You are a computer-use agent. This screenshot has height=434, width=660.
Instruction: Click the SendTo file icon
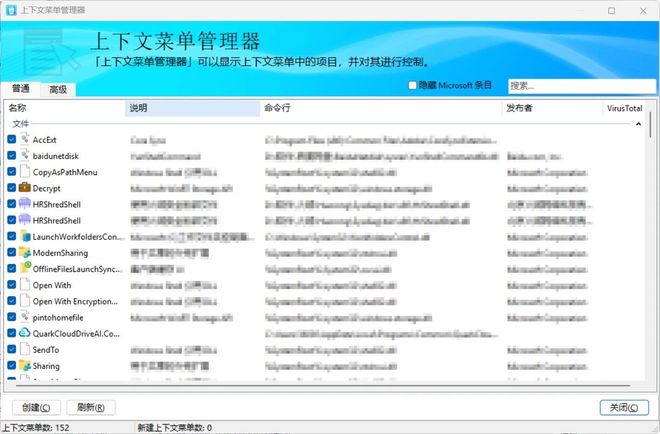(25, 349)
